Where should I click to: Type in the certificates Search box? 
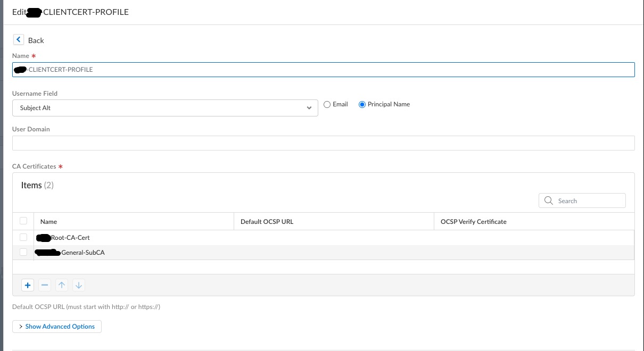point(588,201)
